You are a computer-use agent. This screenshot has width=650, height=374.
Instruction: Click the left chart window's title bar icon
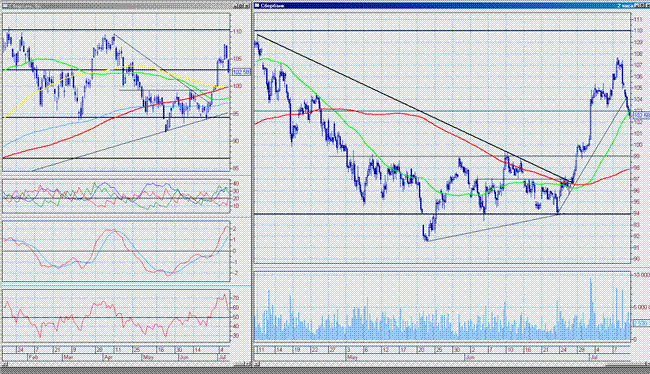(5, 6)
